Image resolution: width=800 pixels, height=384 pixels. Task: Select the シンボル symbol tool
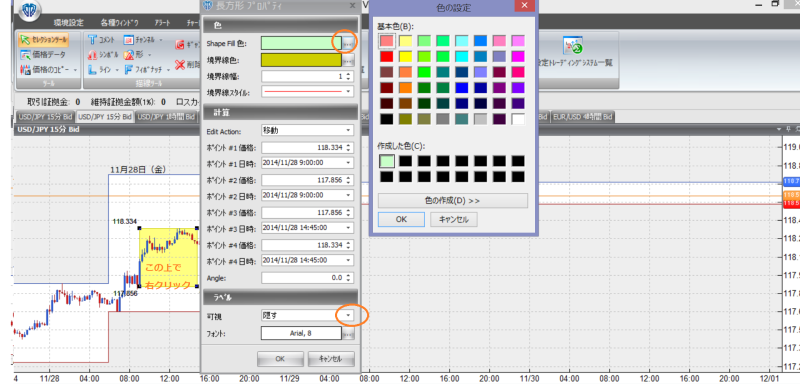click(x=103, y=54)
